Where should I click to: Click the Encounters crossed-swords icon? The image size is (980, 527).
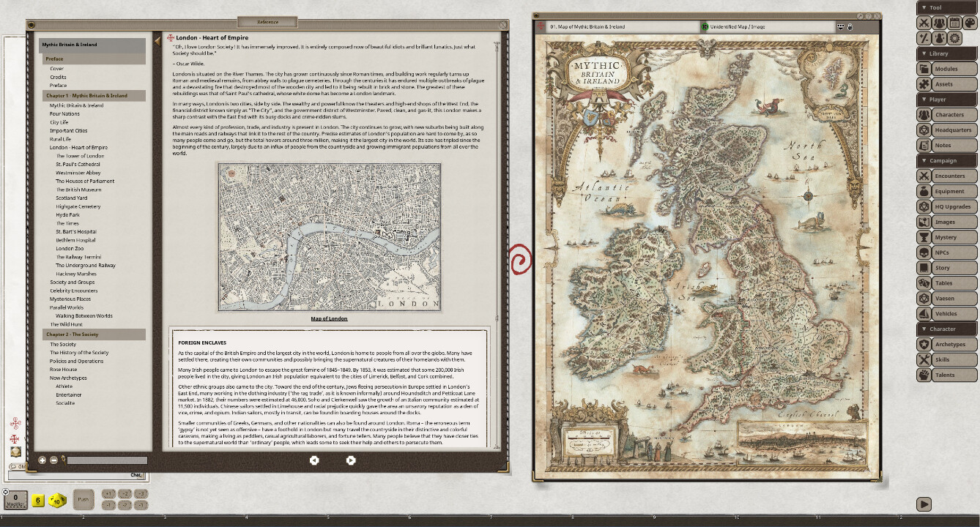click(x=924, y=176)
